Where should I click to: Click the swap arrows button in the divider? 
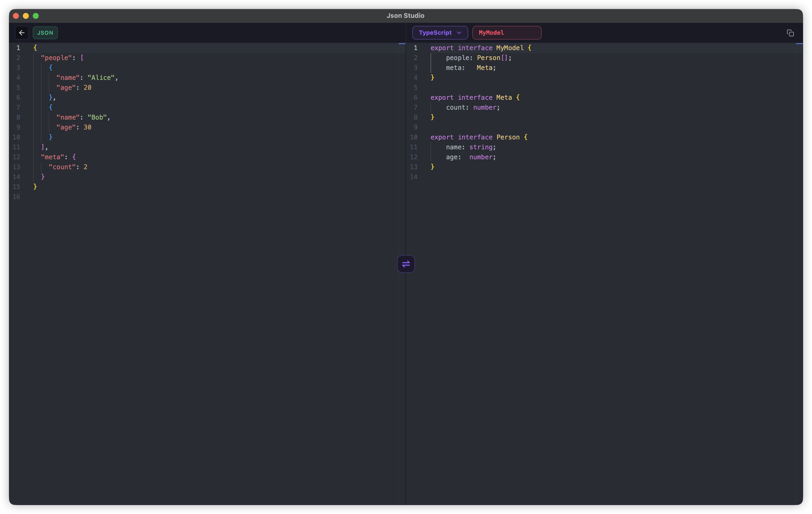tap(406, 264)
